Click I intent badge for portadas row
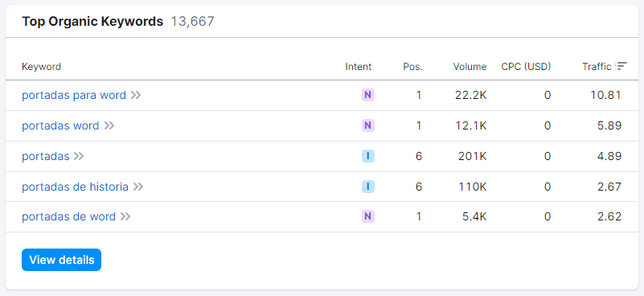 368,156
